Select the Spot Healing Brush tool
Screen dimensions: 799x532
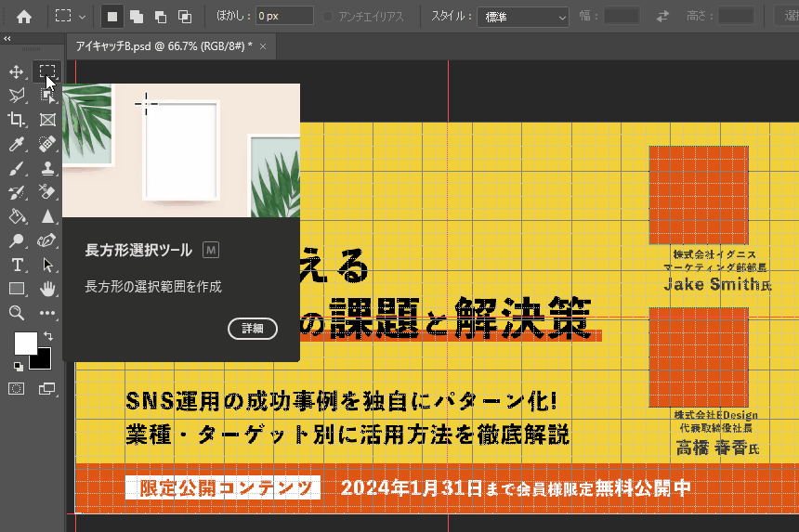[46, 144]
